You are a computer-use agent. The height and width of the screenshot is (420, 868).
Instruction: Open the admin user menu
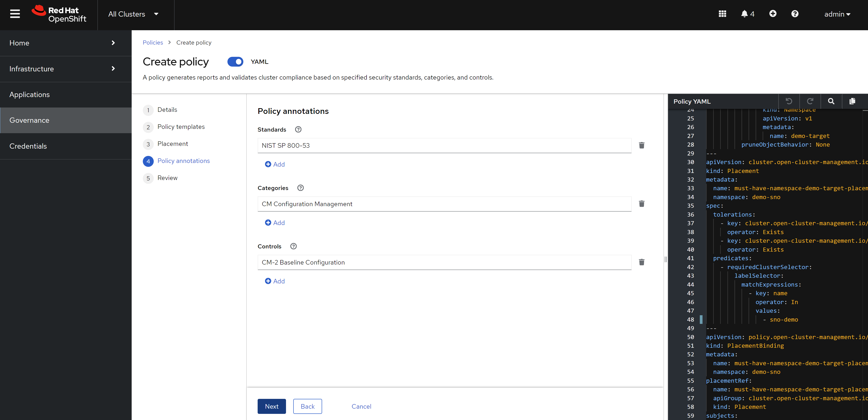[837, 14]
